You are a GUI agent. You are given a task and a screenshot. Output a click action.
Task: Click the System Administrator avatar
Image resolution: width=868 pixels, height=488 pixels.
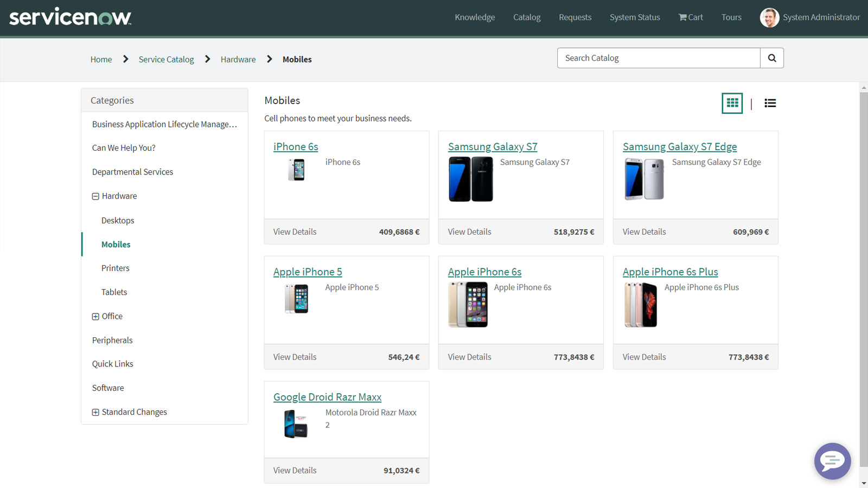click(x=769, y=17)
